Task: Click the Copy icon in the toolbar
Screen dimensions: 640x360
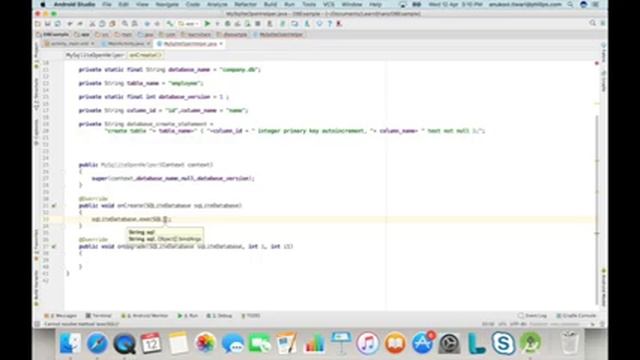Action: pyautogui.click(x=102, y=24)
